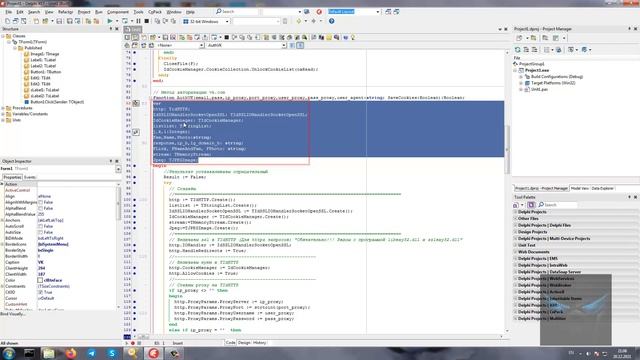Select Button1Click(Sender: TObject) in Structure

click(57, 102)
